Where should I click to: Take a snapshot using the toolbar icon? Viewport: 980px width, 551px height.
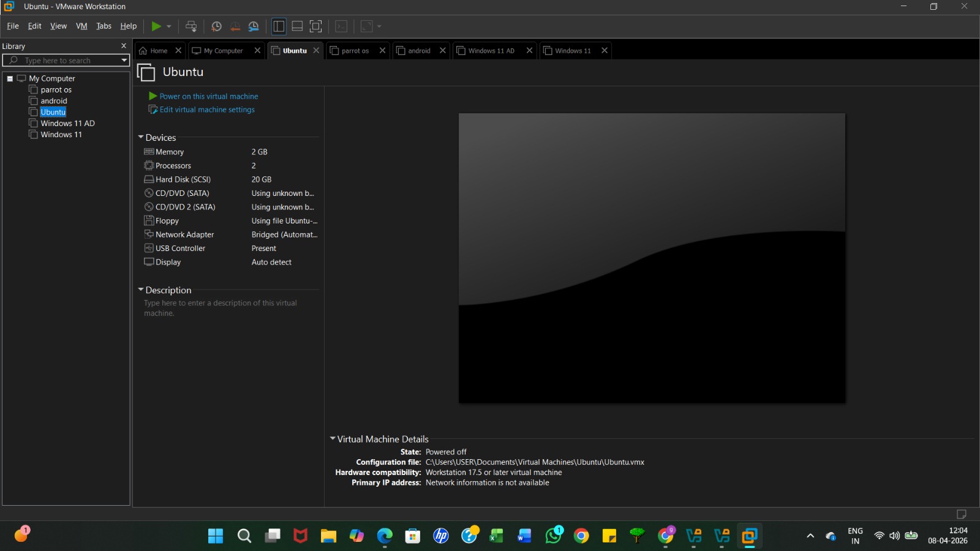tap(216, 26)
